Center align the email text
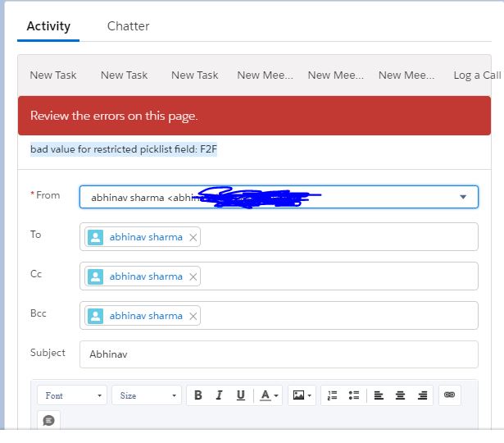 (400, 395)
